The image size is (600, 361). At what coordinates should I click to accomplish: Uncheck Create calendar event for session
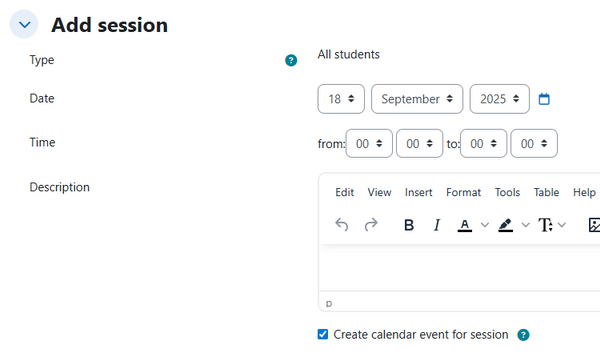point(323,334)
